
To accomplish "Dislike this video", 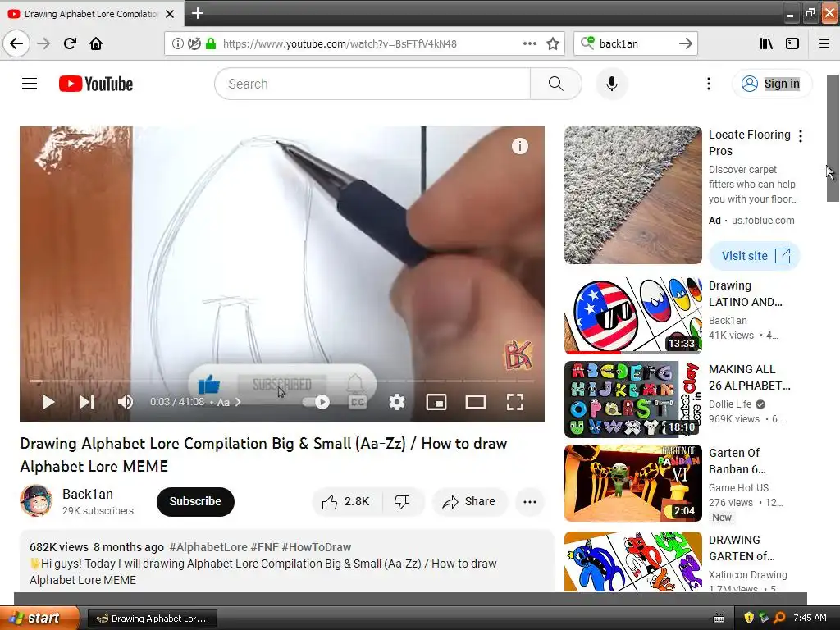I will [x=402, y=501].
